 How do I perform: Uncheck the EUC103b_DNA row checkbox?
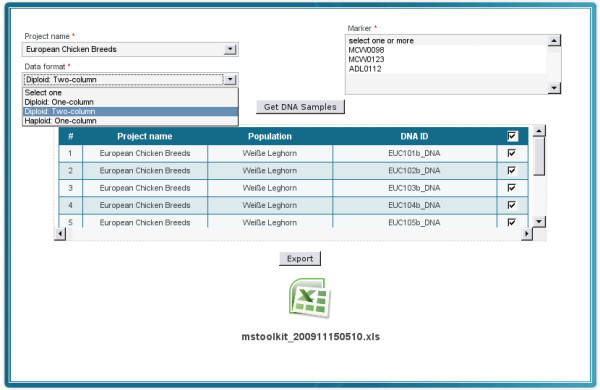click(x=512, y=188)
